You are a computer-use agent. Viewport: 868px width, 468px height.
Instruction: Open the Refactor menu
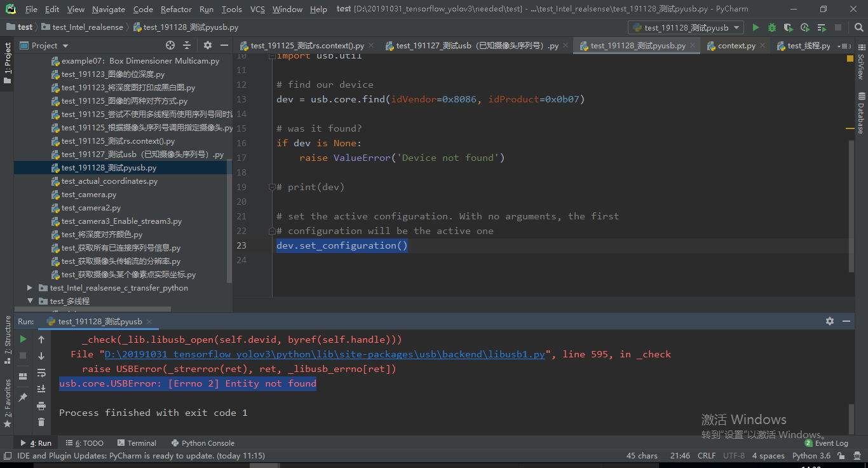176,9
